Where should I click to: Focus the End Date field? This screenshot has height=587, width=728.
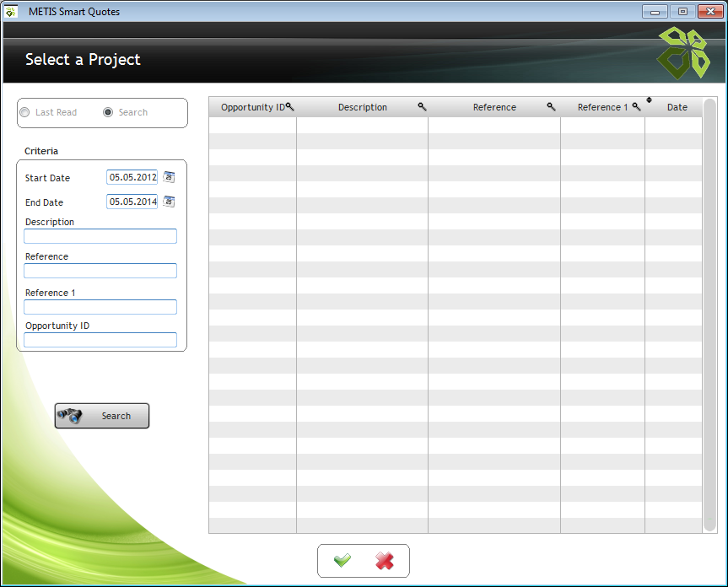[132, 202]
